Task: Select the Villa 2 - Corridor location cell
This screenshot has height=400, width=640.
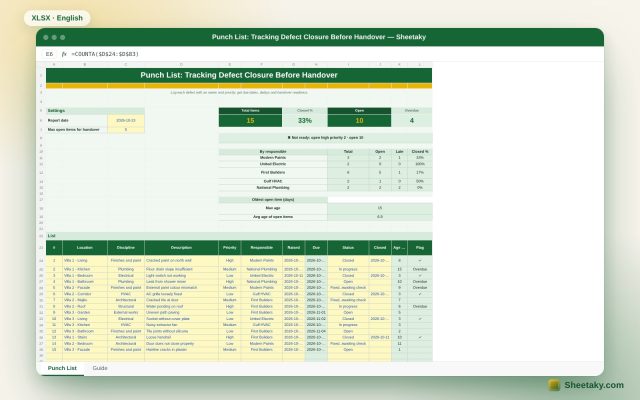Action: coord(85,294)
